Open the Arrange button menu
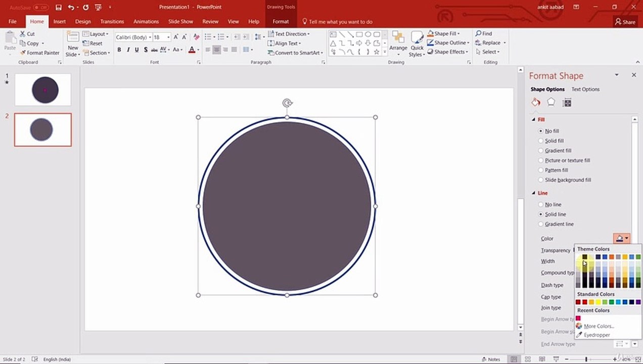Image resolution: width=643 pixels, height=364 pixels. tap(398, 42)
